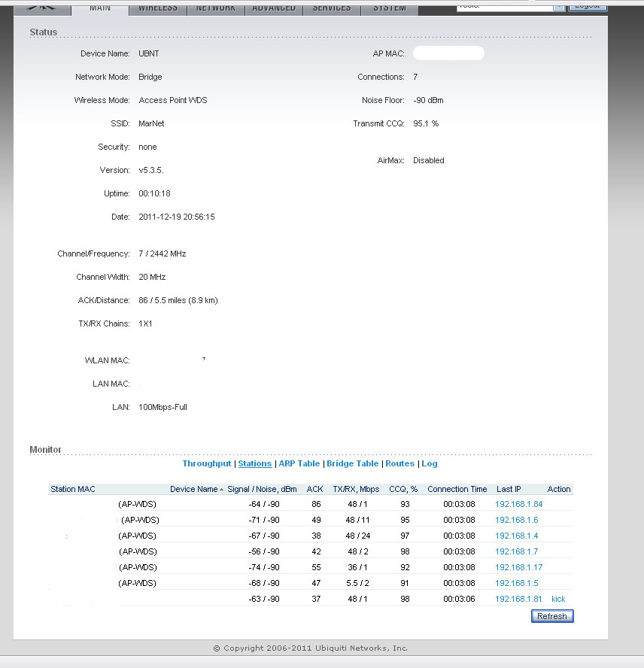Select the Security value none
644x668 pixels.
148,147
